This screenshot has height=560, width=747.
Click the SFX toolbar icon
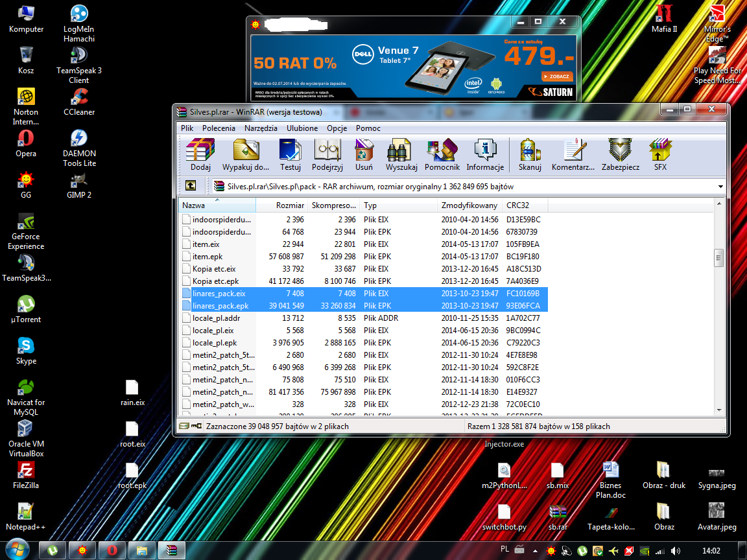[660, 154]
